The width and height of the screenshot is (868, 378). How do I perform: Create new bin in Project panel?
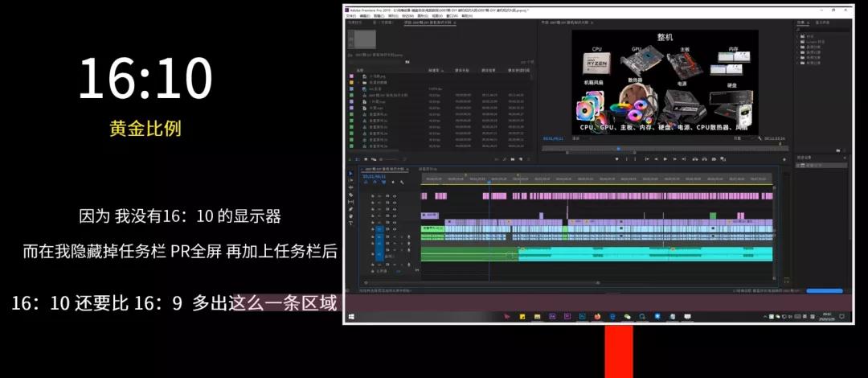pos(513,159)
